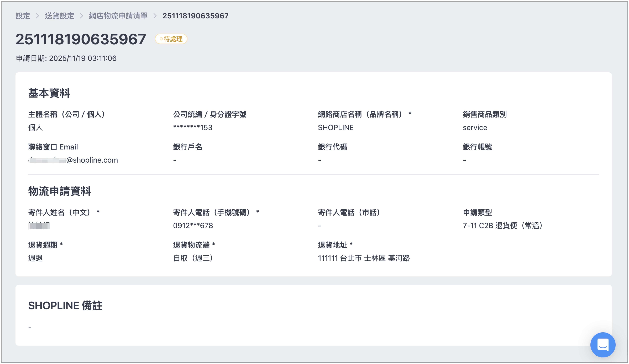Click the @shopline.com email value

coord(73,160)
